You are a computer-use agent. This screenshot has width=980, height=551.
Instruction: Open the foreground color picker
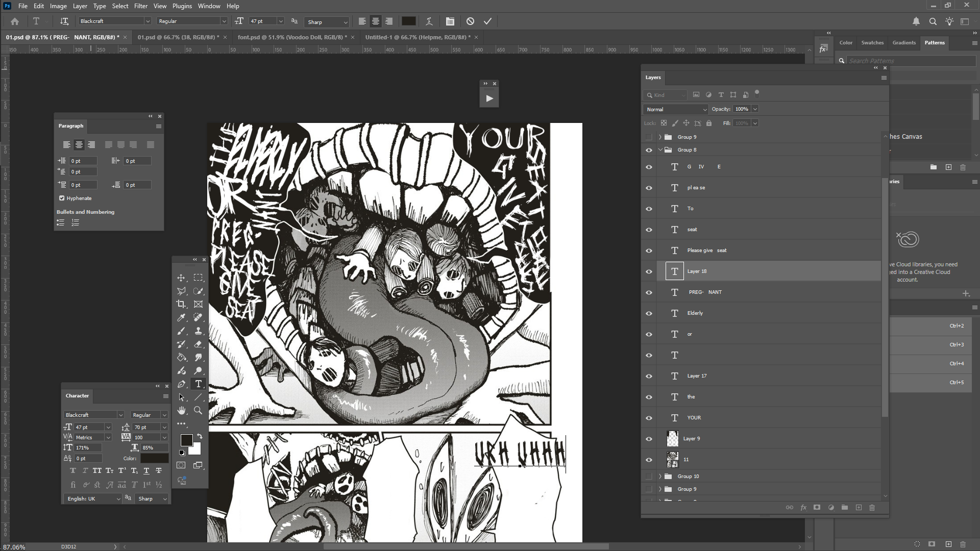tap(186, 440)
